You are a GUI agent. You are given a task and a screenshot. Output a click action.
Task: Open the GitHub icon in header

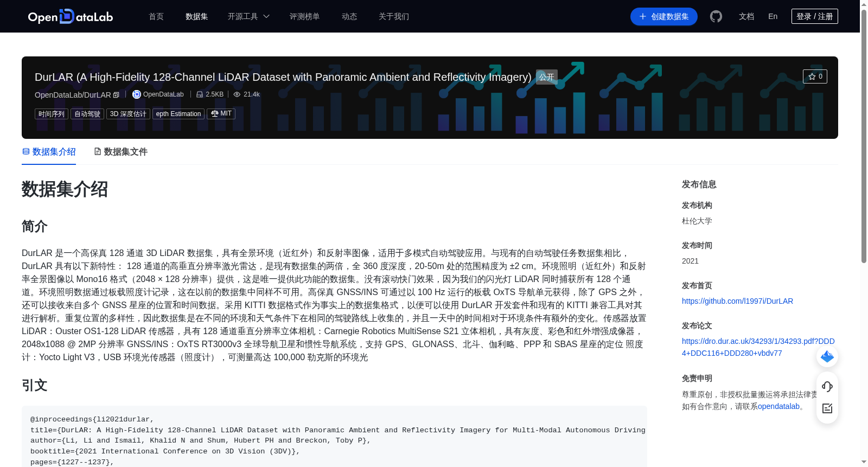pyautogui.click(x=716, y=16)
